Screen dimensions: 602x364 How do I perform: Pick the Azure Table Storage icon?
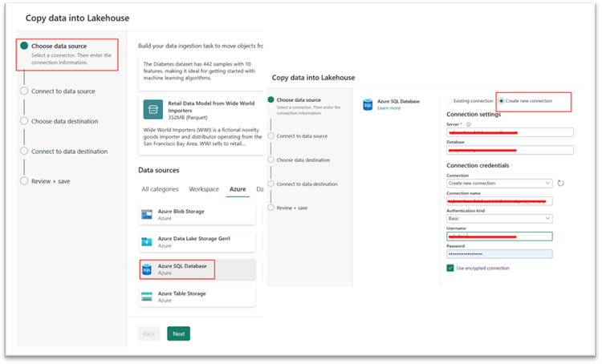147,297
